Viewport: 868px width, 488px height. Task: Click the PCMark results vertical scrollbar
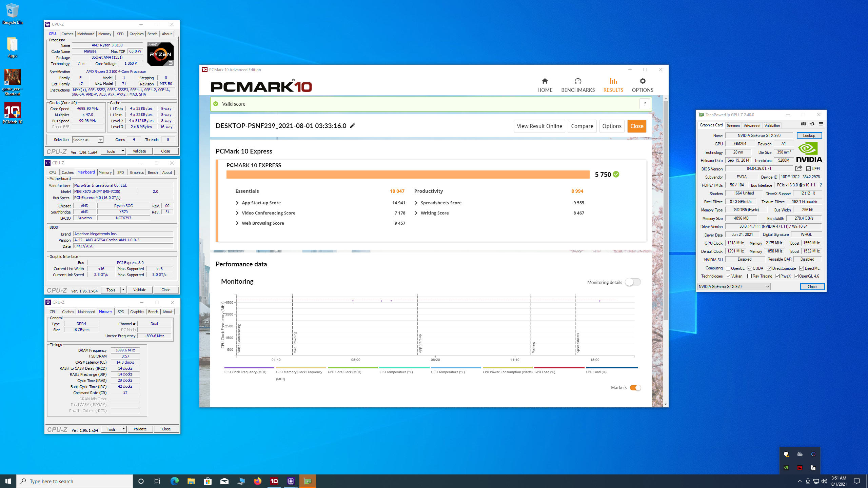pos(666,210)
